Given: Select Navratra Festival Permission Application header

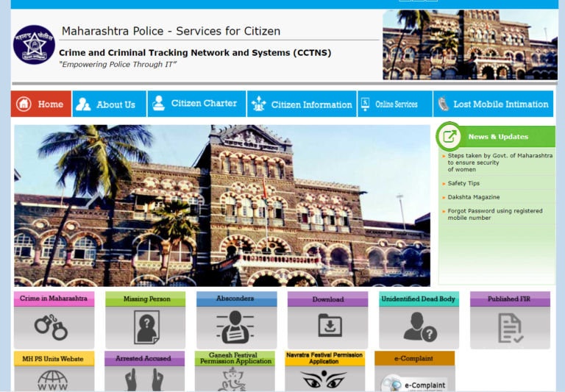Looking at the screenshot, I should [325, 358].
